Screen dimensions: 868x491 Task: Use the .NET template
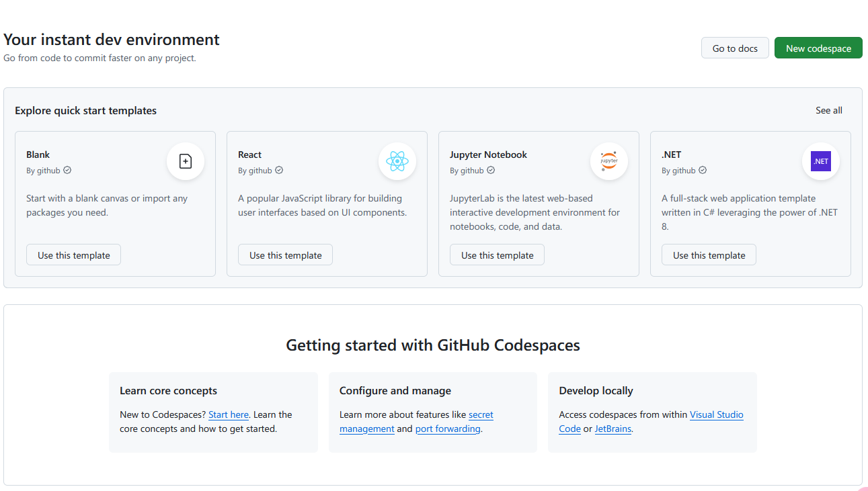pos(709,255)
